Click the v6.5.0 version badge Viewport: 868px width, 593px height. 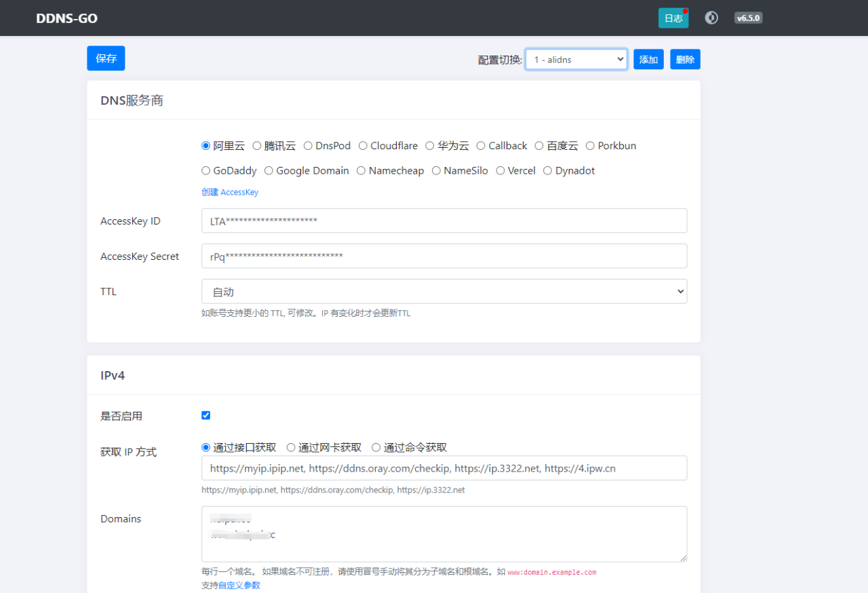748,18
